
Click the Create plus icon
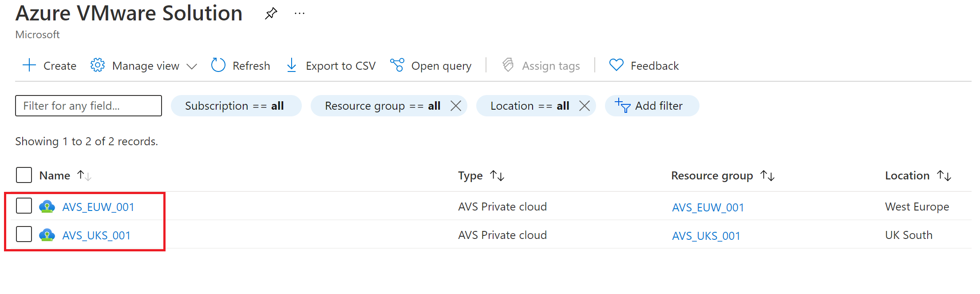(29, 65)
